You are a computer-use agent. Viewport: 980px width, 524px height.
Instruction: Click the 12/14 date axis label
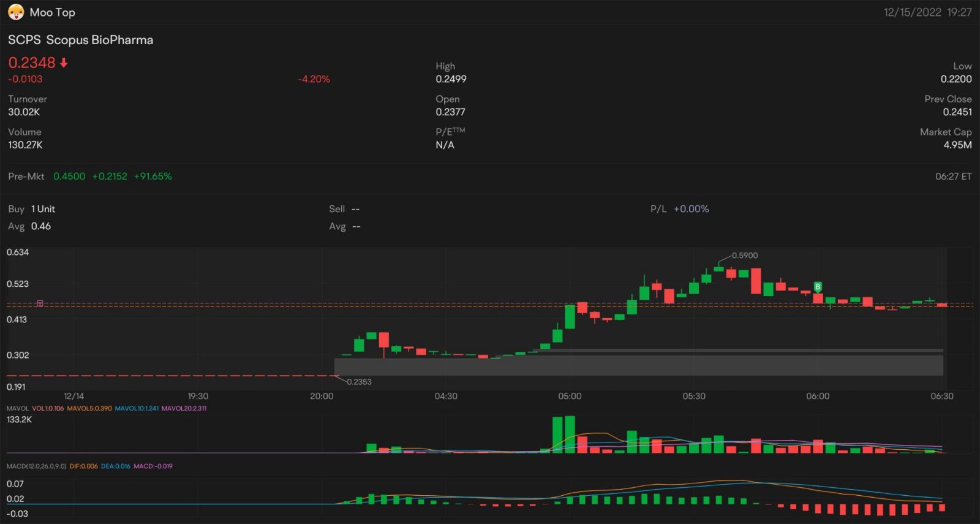point(73,397)
